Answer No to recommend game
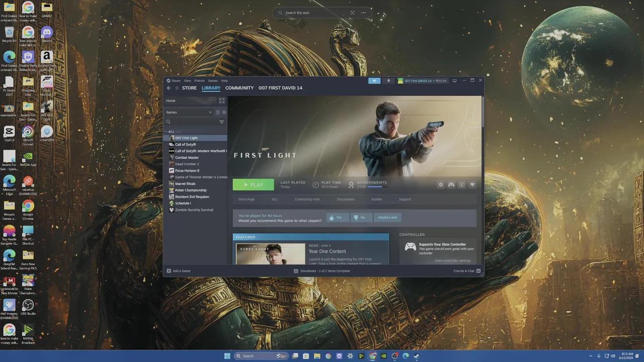The height and width of the screenshot is (362, 644). tap(361, 217)
